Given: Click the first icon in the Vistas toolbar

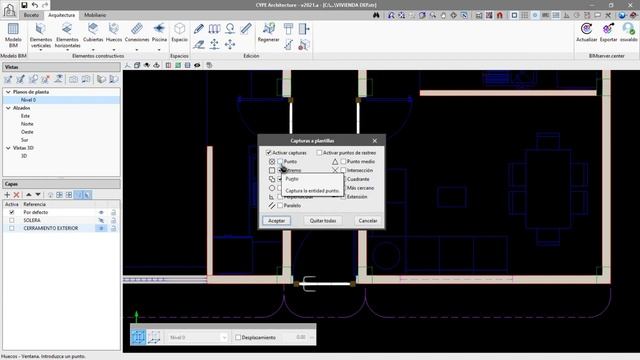Looking at the screenshot, I should 8,79.
